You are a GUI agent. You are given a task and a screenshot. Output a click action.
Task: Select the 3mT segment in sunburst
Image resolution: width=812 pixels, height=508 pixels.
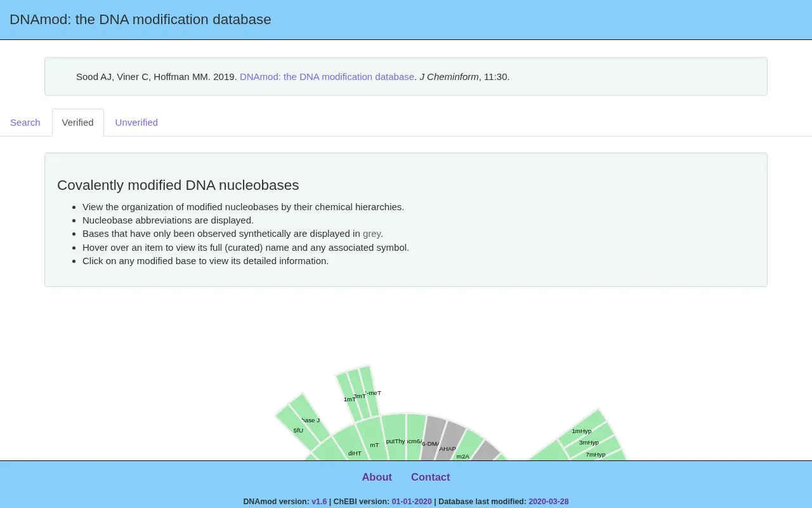coord(359,394)
